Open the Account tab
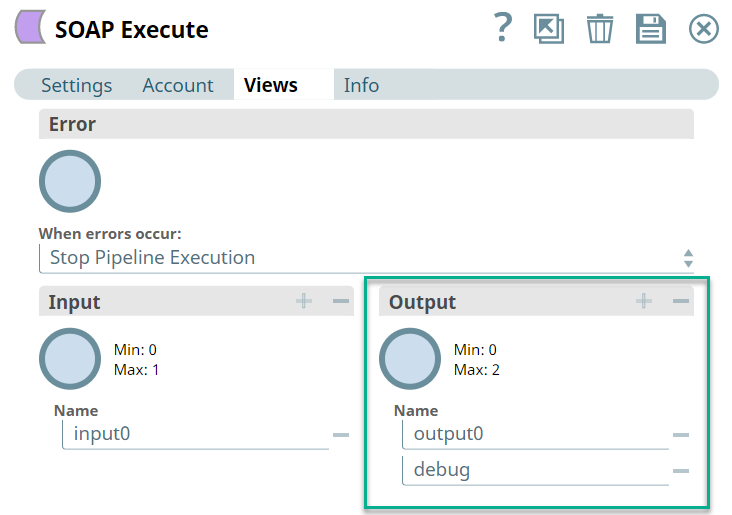Image resolution: width=732 pixels, height=515 pixels. click(x=178, y=85)
